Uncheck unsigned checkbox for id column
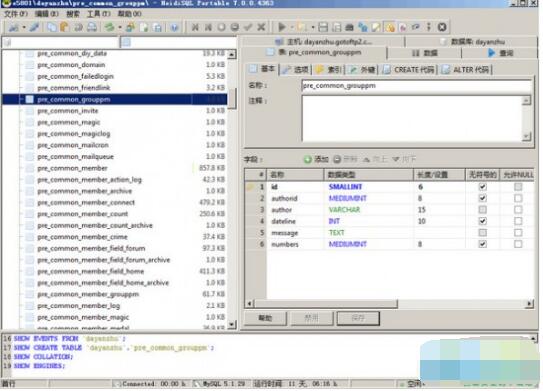543x391 pixels. (x=482, y=187)
